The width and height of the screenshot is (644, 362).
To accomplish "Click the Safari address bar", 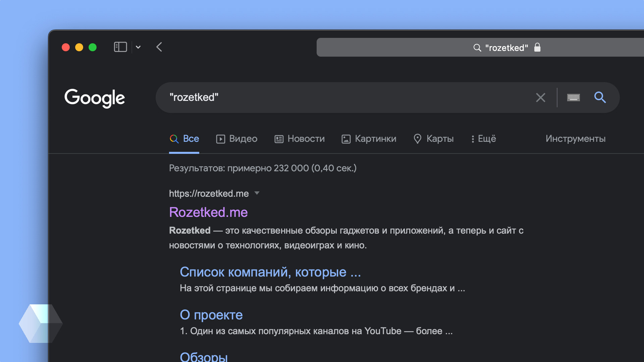I will pyautogui.click(x=480, y=47).
